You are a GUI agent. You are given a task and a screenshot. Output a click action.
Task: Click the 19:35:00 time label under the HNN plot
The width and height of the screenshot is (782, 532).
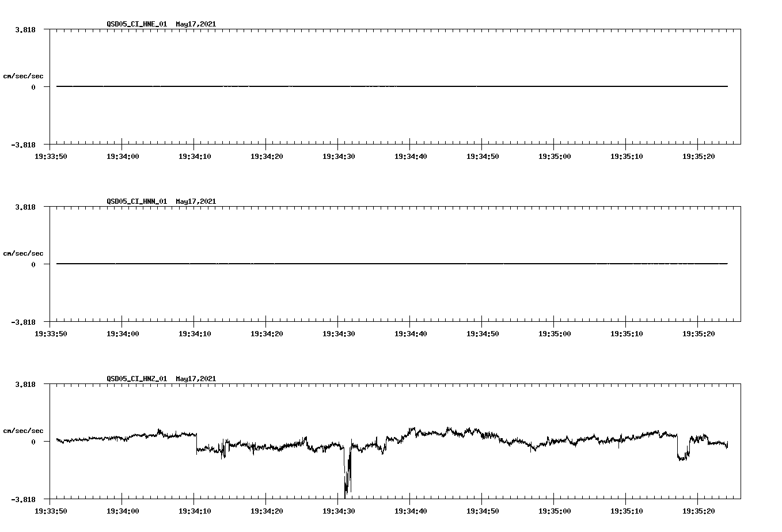[556, 333]
